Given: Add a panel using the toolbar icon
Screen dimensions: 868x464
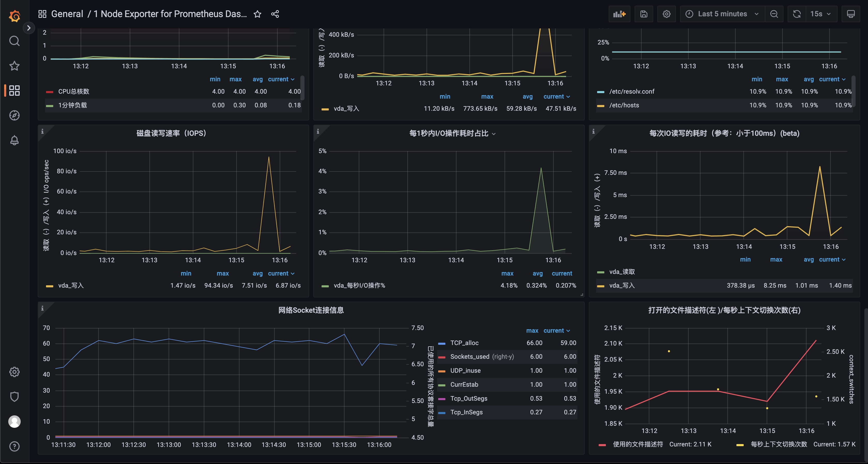Looking at the screenshot, I should 619,14.
